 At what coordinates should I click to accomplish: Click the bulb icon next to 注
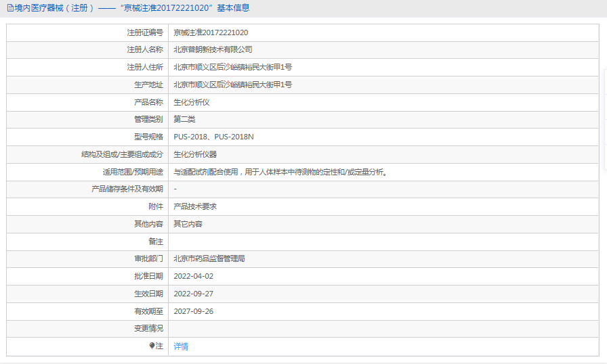coord(152,346)
